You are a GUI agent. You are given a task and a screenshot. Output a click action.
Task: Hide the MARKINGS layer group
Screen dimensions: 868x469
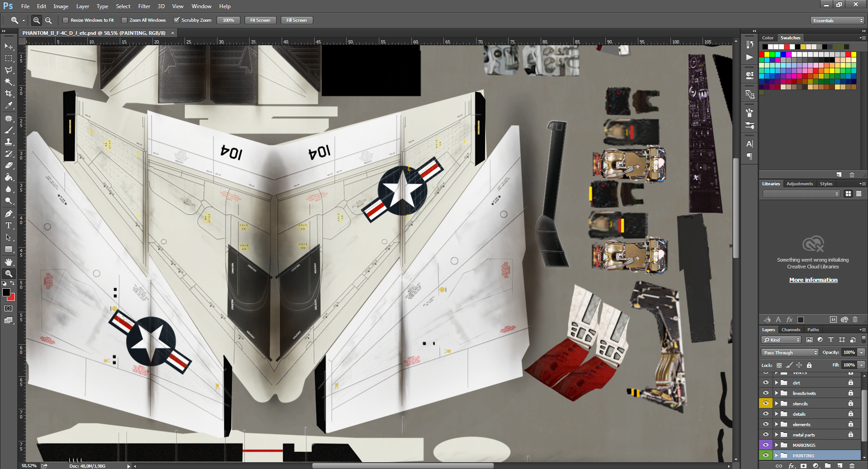pyautogui.click(x=766, y=445)
